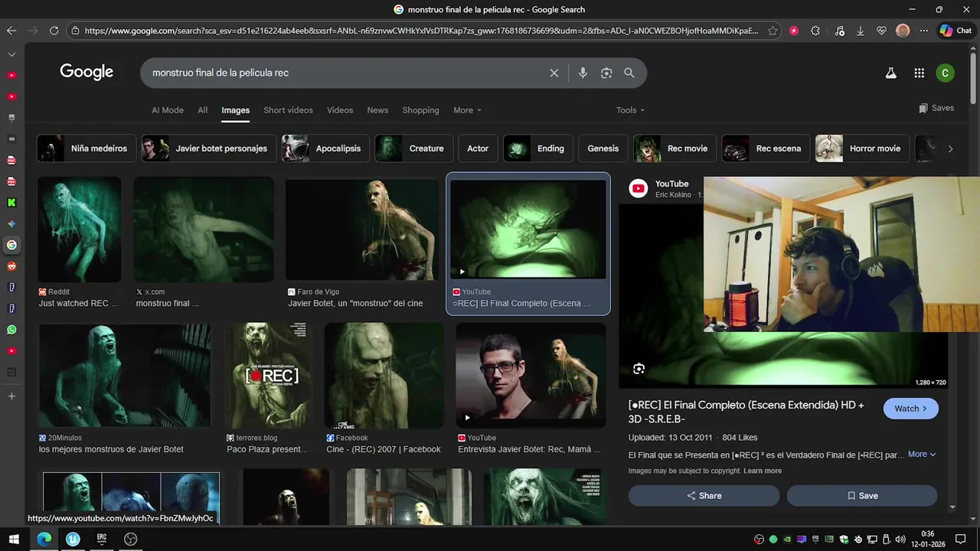Screen dimensions: 980x551
Task: Switch to the News tab
Action: pos(377,110)
